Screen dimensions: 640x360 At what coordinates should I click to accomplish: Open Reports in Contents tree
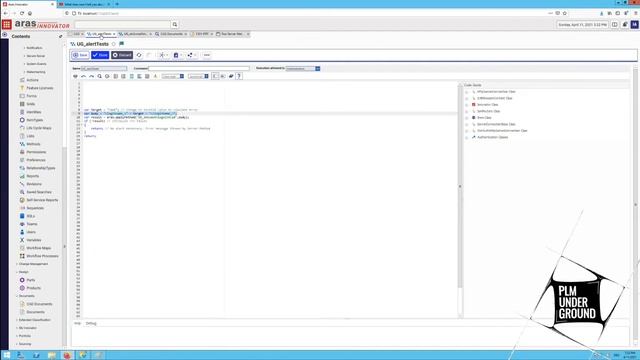pyautogui.click(x=33, y=176)
